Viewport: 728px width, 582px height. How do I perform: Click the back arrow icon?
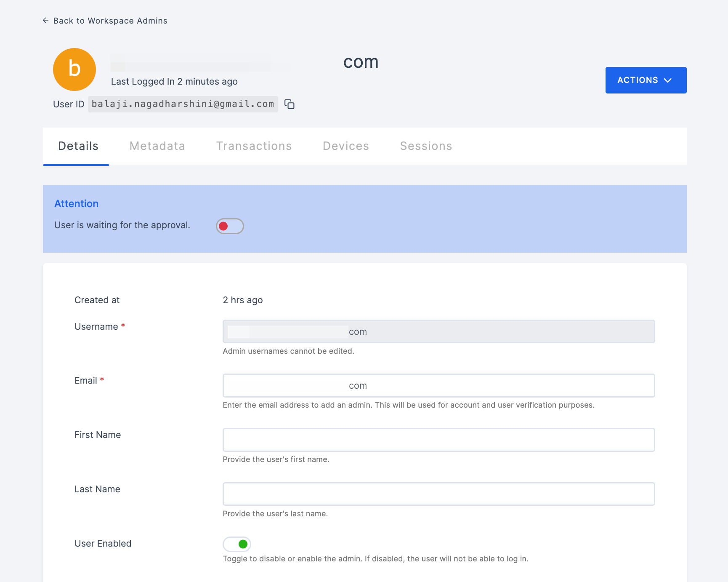click(x=45, y=20)
